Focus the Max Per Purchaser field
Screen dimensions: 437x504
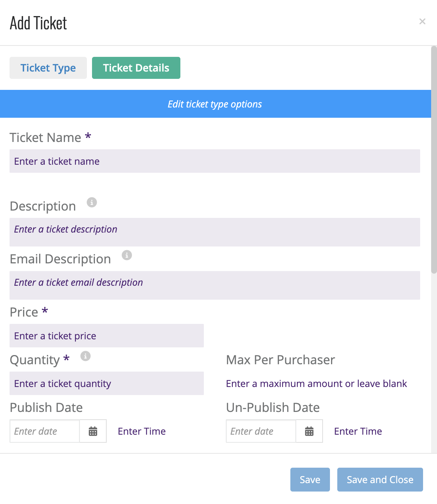tap(323, 383)
